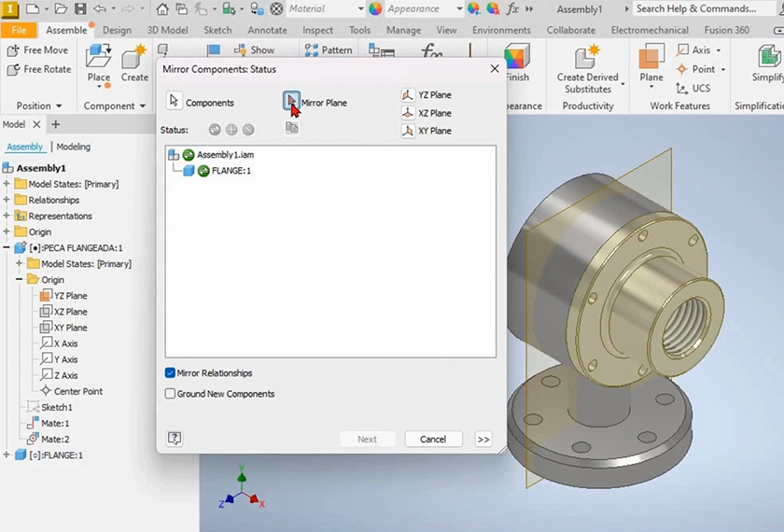
Task: Choose the YZ Plane button in dialog
Action: click(408, 95)
